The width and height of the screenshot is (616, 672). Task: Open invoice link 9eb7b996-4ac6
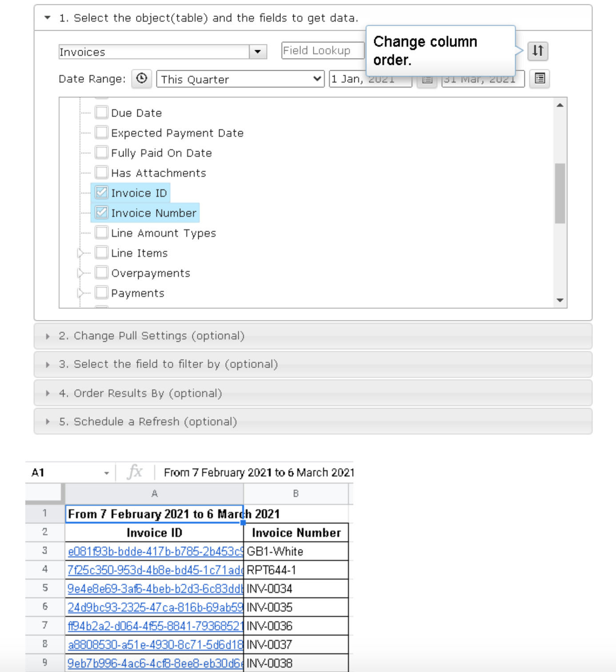pyautogui.click(x=156, y=663)
